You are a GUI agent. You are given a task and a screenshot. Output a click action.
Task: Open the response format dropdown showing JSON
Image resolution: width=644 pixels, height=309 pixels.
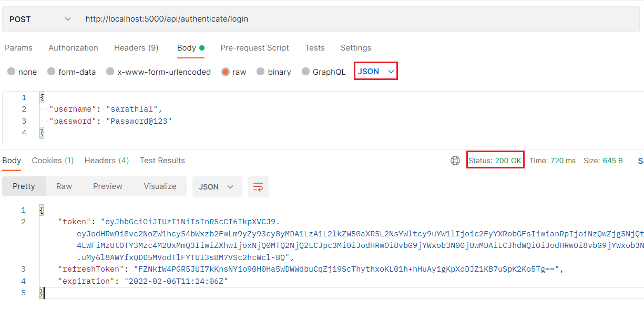217,186
